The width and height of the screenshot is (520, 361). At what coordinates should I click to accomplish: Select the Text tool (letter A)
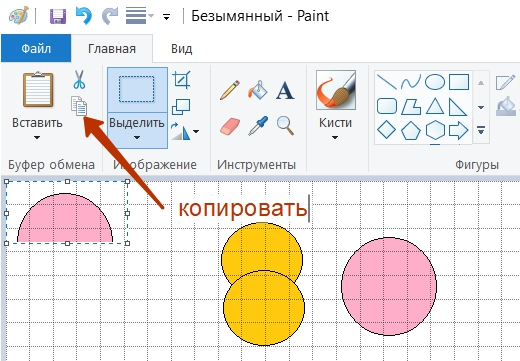tap(285, 90)
